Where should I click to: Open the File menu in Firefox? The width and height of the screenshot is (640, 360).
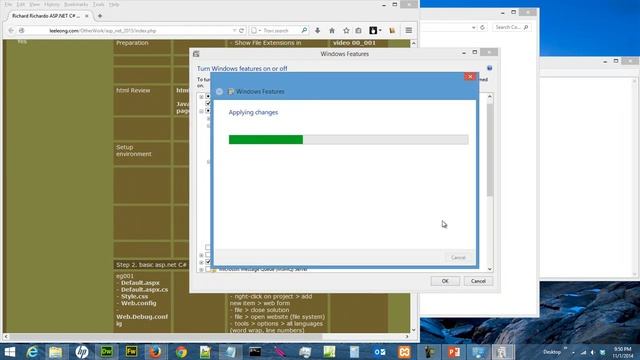click(x=8, y=4)
